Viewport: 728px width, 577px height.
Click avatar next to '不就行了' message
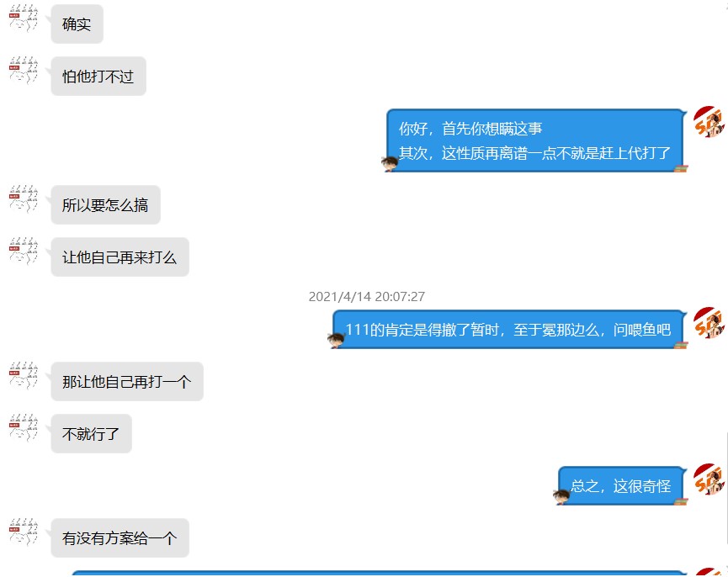[24, 427]
